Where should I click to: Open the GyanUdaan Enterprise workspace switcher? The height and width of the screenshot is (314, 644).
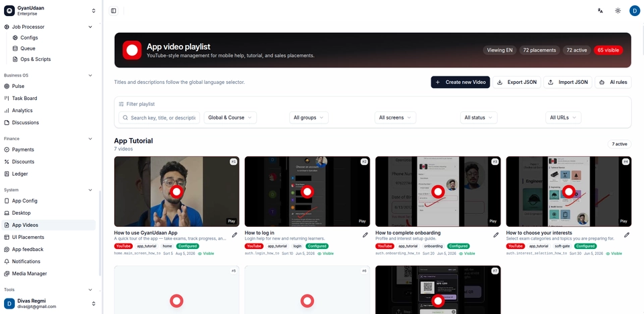pos(50,11)
